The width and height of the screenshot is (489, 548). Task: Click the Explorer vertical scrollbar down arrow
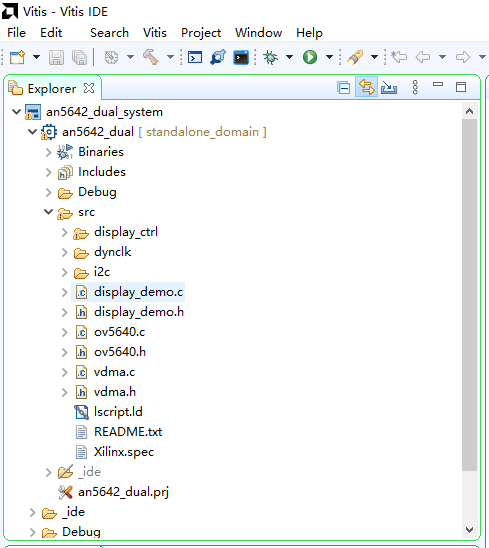[x=469, y=530]
